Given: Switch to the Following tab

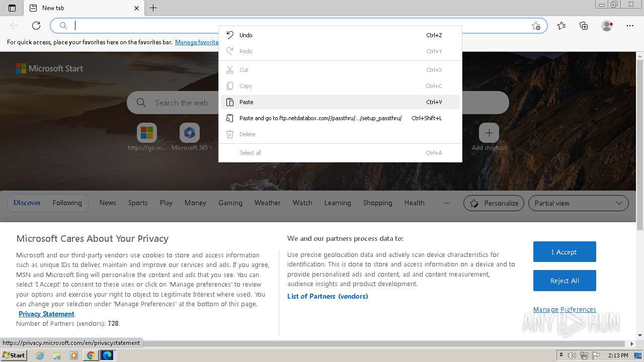Looking at the screenshot, I should [x=67, y=203].
